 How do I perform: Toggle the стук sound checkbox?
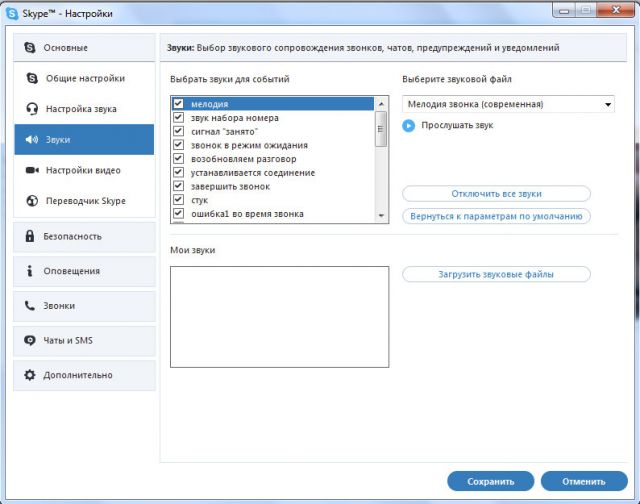coord(178,200)
